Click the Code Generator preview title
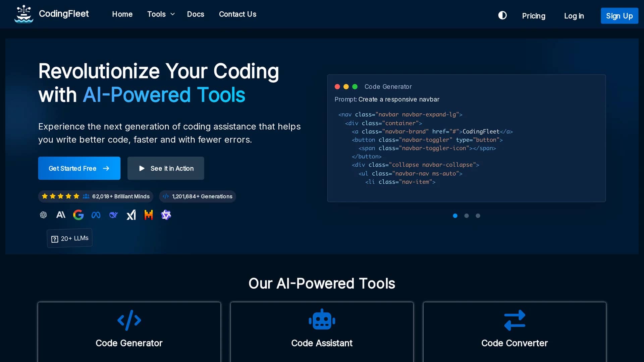 pyautogui.click(x=388, y=87)
